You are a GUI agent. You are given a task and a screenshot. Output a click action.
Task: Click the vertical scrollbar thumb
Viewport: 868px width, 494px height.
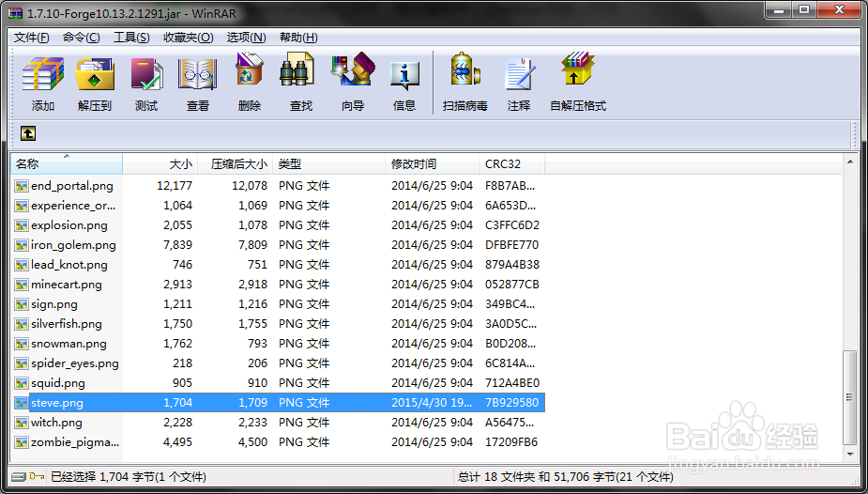click(x=851, y=397)
